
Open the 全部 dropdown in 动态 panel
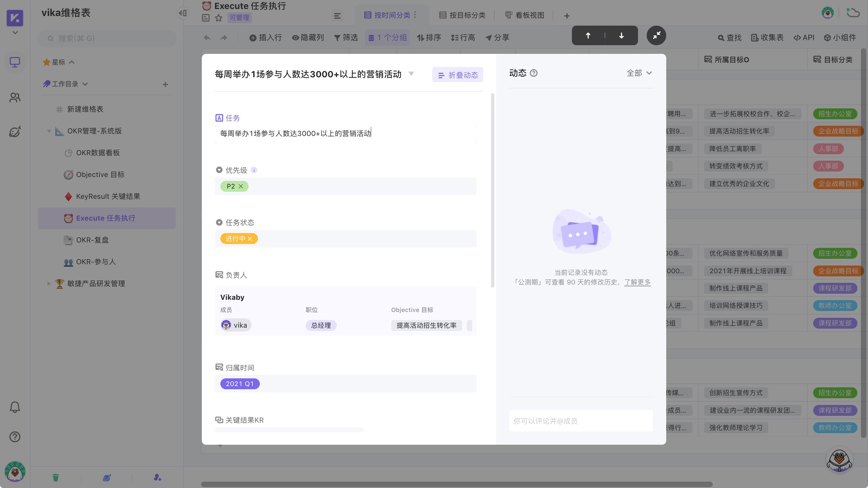[639, 73]
